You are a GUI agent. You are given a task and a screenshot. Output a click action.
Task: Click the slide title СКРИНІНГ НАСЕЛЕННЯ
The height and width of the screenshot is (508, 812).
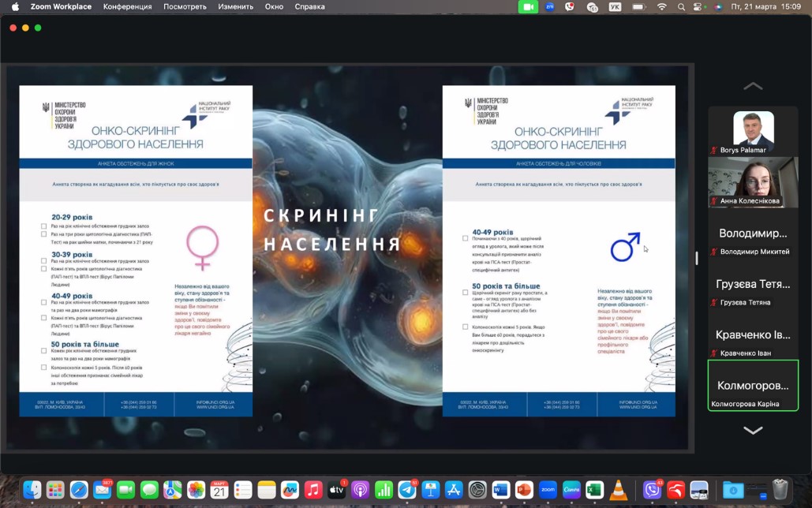coord(332,230)
